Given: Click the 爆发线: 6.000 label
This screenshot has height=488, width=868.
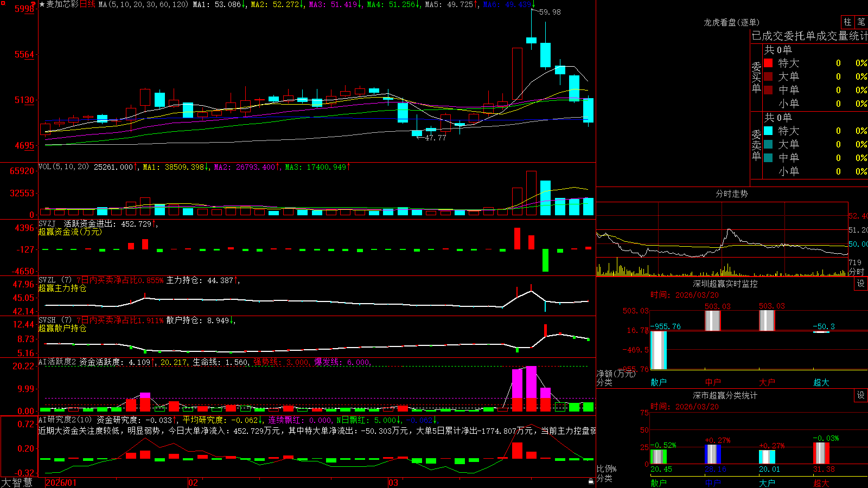Looking at the screenshot, I should 342,362.
